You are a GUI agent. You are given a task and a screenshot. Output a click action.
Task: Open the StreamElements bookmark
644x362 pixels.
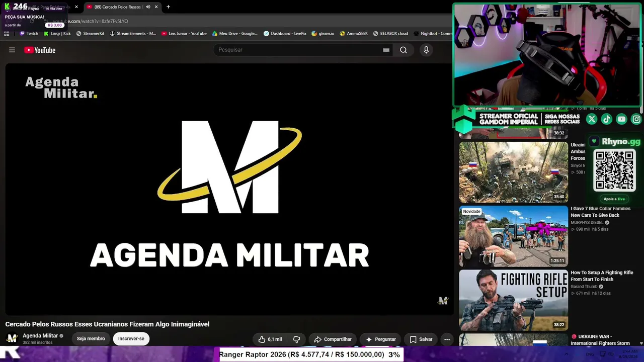[x=133, y=34]
